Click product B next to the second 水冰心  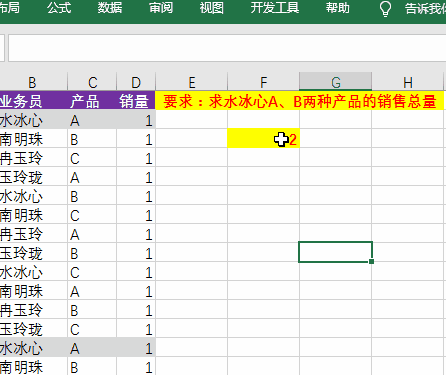click(92, 196)
